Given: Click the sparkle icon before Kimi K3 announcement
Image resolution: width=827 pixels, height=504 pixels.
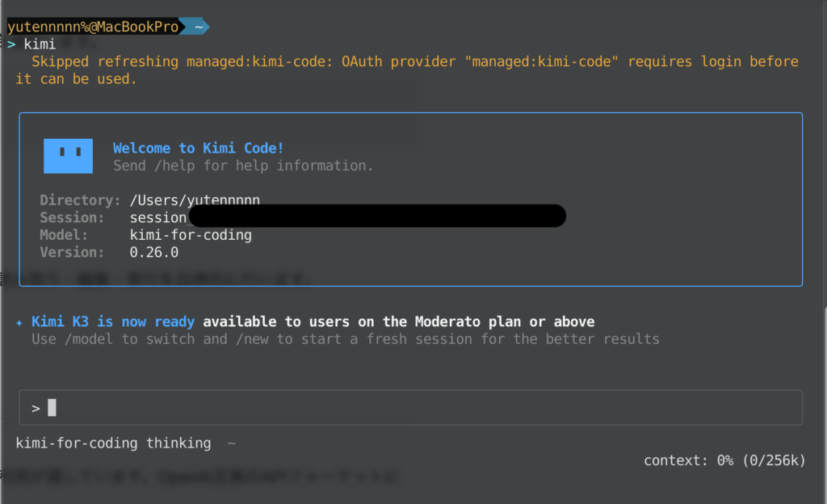Looking at the screenshot, I should click(x=19, y=322).
